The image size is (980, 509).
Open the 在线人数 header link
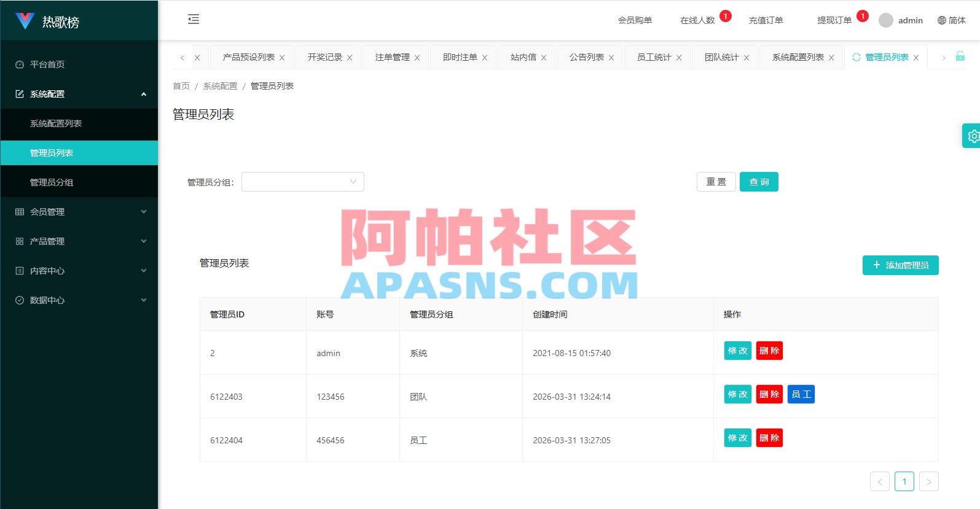697,20
